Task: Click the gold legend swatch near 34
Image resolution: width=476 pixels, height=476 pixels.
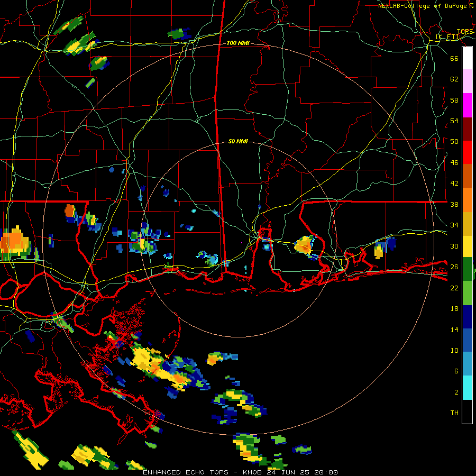Action: pos(467,223)
